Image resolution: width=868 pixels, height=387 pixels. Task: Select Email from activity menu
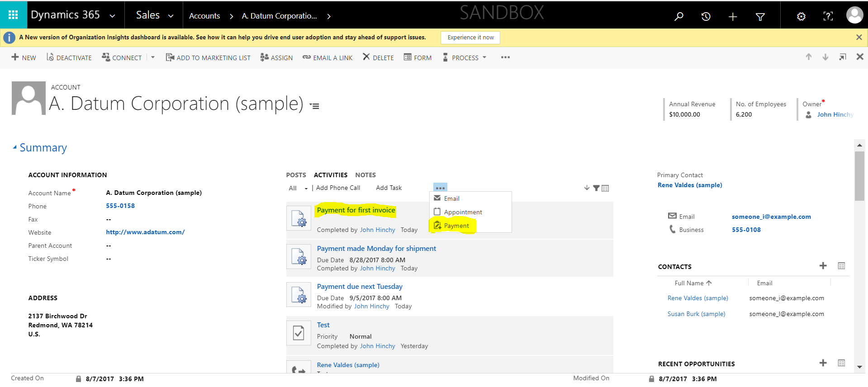pyautogui.click(x=470, y=198)
